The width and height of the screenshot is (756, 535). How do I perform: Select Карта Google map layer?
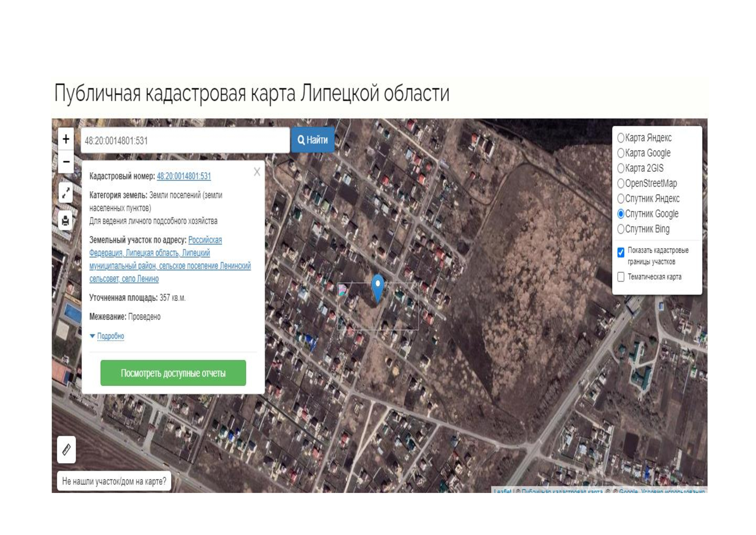[x=621, y=153]
